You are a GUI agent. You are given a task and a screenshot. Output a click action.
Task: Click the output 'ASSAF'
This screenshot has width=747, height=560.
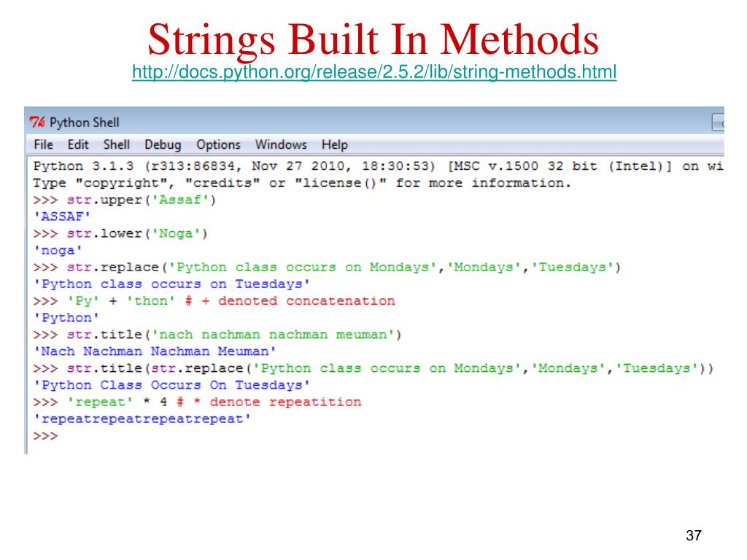62,217
